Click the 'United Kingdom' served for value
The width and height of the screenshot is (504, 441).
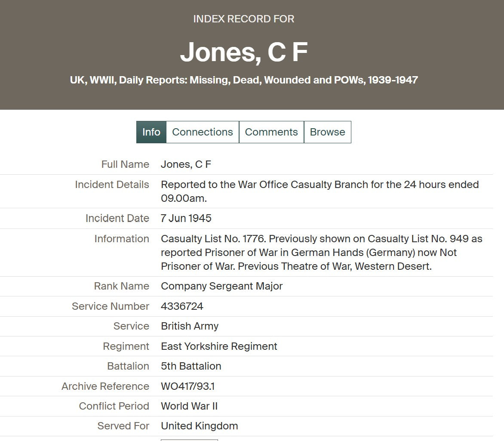pyautogui.click(x=199, y=426)
